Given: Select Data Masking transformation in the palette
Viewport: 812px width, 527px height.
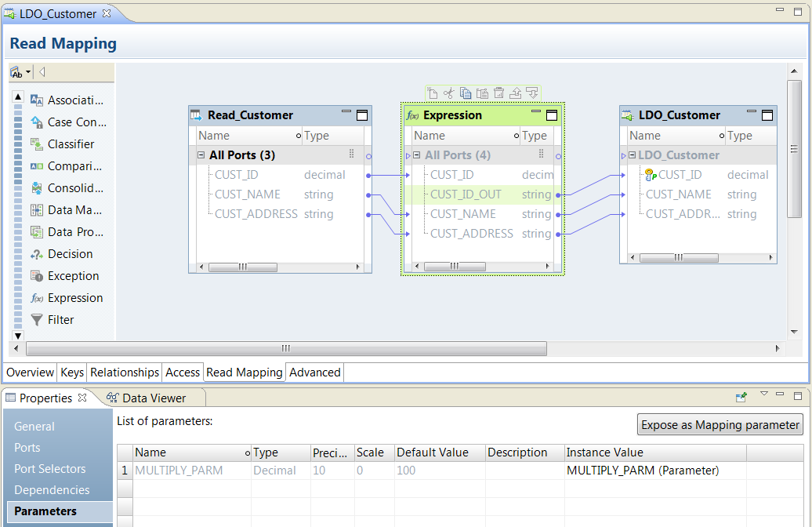Looking at the screenshot, I should point(67,210).
